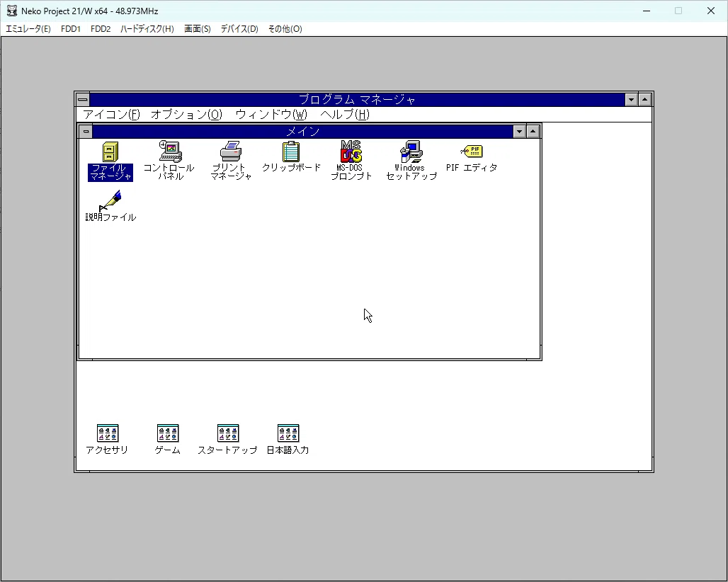
Task: Select the クリップボード icon
Action: click(291, 152)
